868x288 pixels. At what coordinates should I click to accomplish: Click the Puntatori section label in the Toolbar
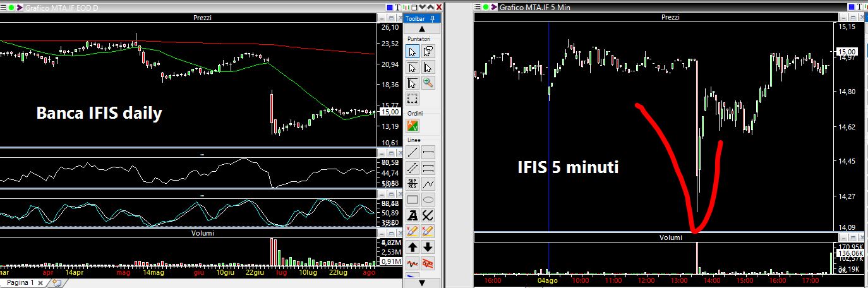pos(419,39)
